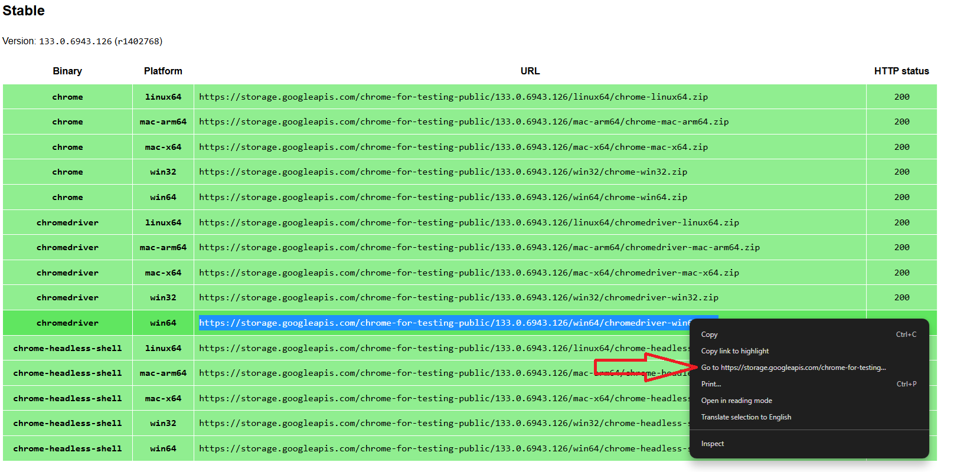Click 'Print...' in the context menu
Screen dimensions: 980x472
point(711,384)
